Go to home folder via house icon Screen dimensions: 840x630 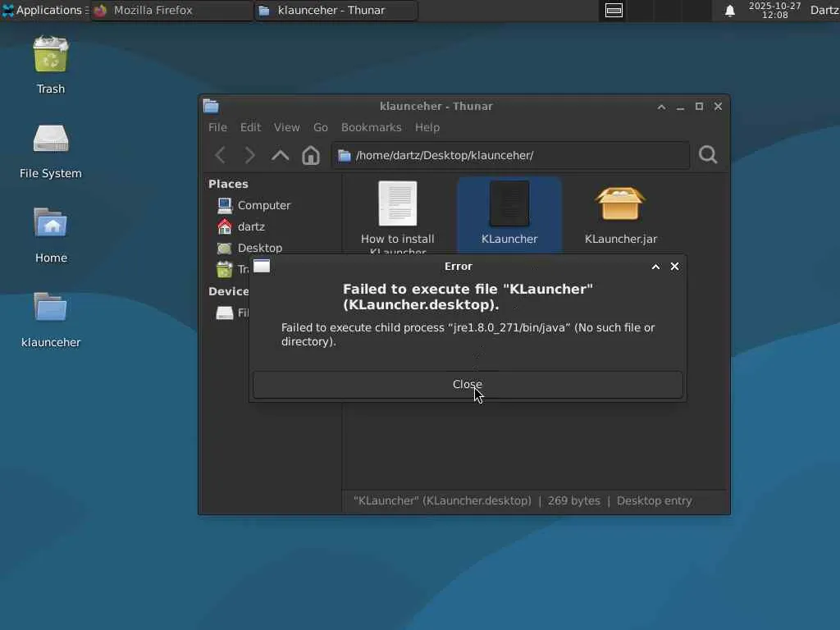(311, 155)
